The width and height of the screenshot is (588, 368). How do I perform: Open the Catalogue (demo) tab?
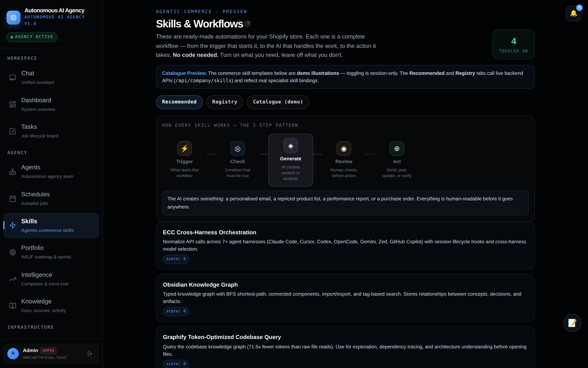[278, 102]
